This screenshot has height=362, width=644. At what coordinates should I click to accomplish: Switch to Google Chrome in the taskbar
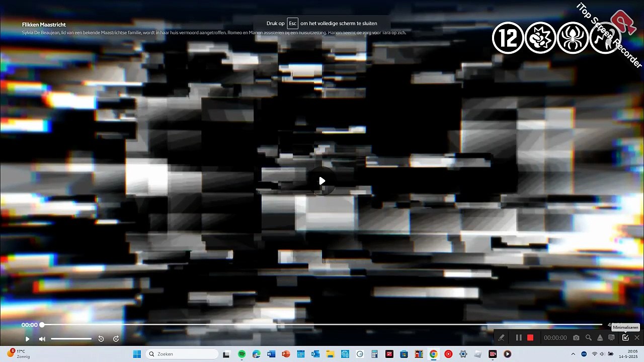pos(433,354)
